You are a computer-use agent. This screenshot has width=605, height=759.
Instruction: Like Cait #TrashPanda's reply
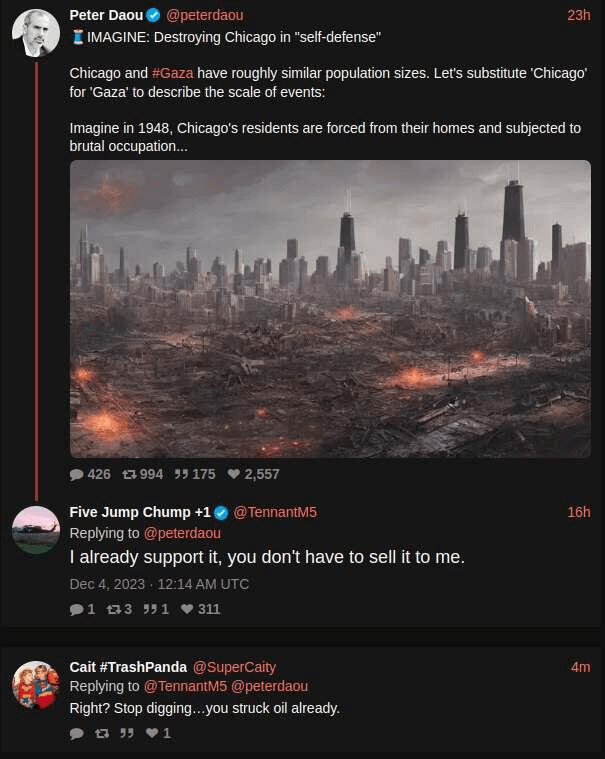pyautogui.click(x=152, y=733)
